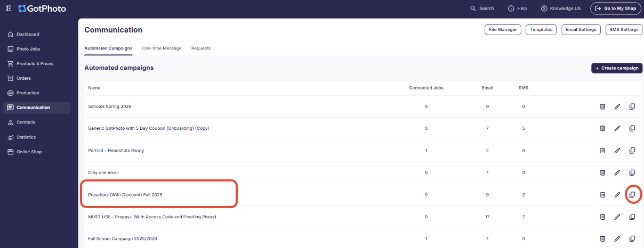Screen dimensions: 644x248
Task: Duplicate Portrait - Headshots Ready campaign
Action: point(632,151)
